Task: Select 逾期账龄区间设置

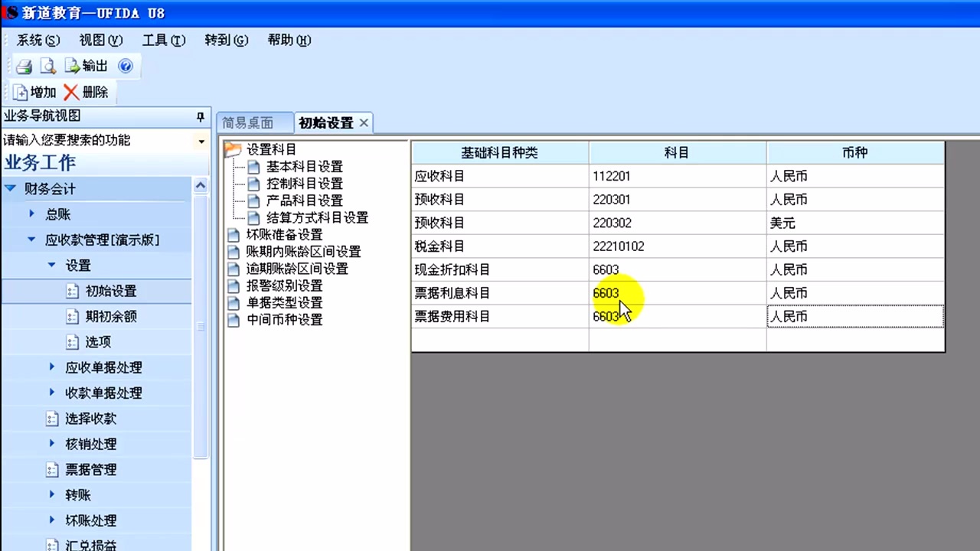Action: [297, 269]
